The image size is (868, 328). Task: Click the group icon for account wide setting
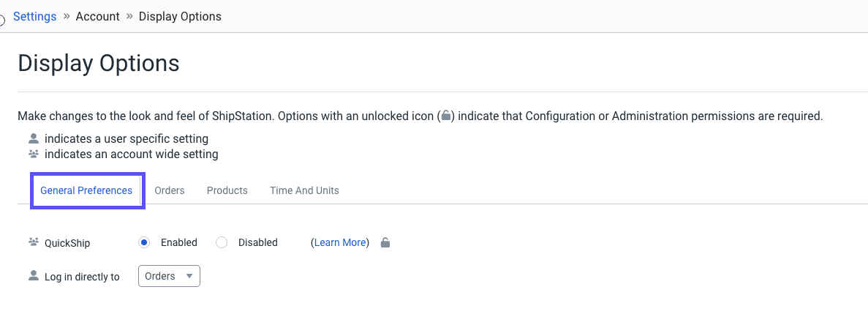33,154
